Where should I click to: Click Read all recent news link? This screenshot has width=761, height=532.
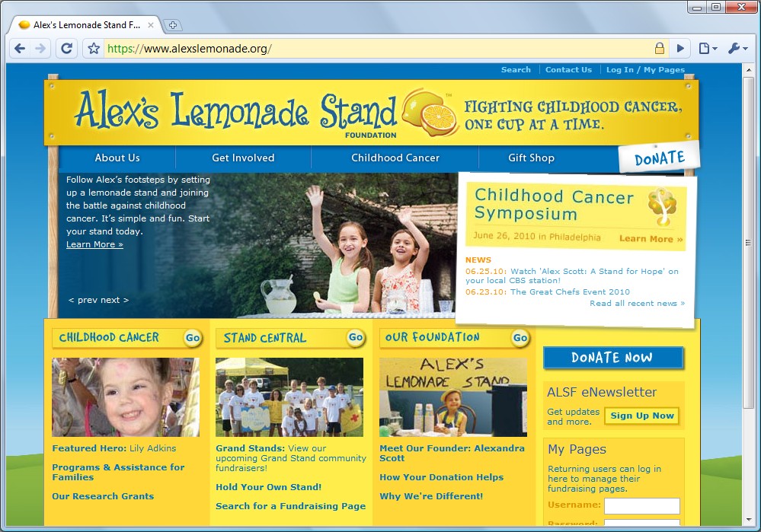[638, 304]
